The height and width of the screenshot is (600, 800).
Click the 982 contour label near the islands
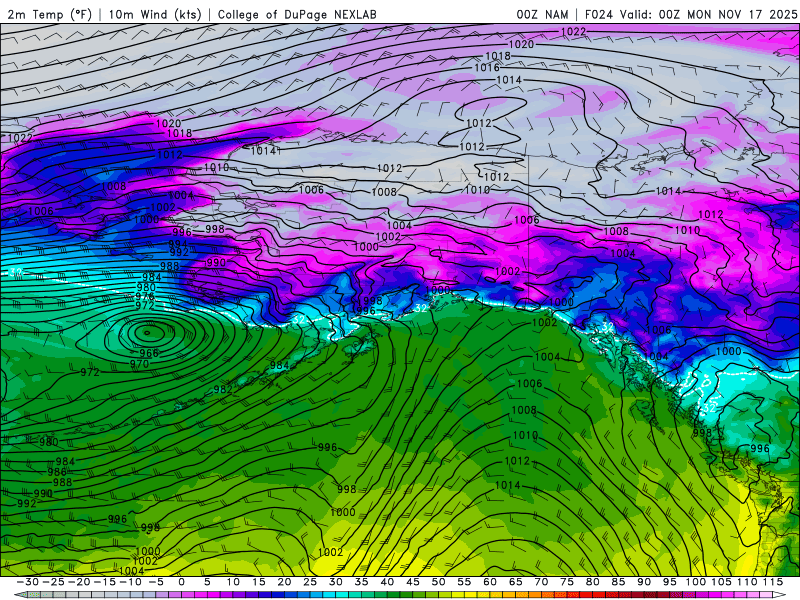223,389
